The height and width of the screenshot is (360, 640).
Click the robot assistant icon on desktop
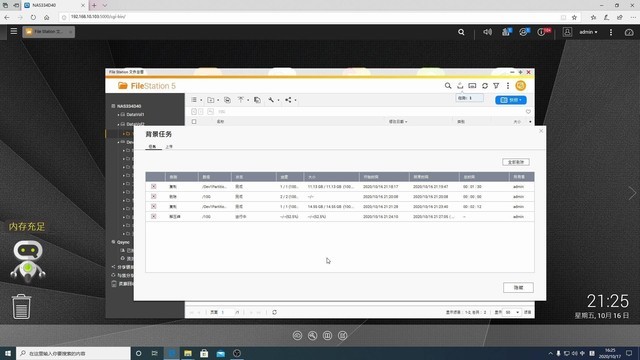pos(27,261)
